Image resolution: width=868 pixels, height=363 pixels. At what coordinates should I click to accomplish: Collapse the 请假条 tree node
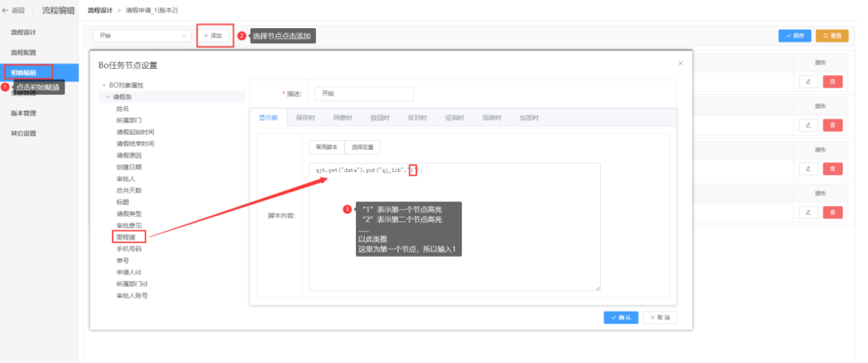click(108, 97)
